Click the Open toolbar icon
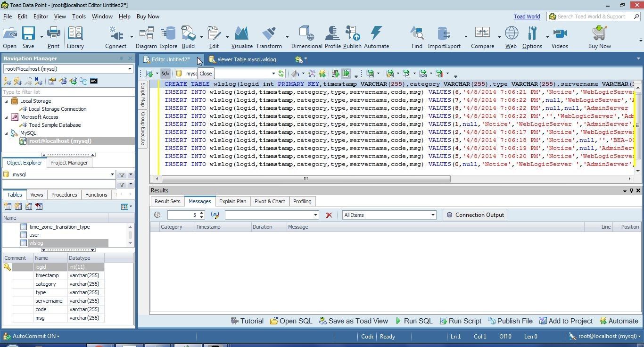Viewport: 644px width, 347px height. (9, 38)
